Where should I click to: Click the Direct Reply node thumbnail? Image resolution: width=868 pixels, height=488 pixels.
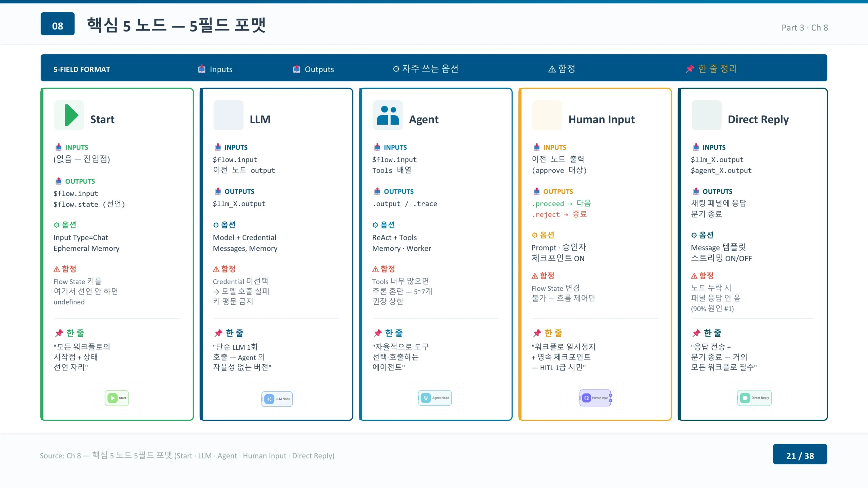pos(754,398)
